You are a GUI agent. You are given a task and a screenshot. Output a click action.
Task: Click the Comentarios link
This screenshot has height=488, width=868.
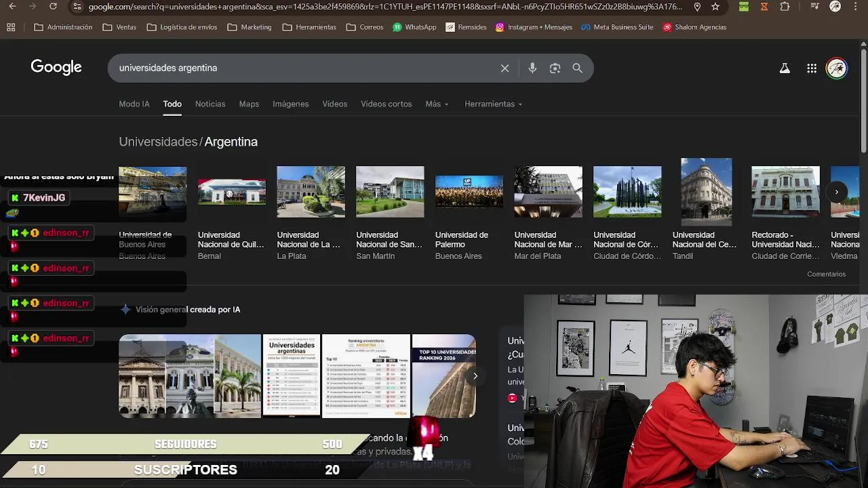[x=826, y=274]
